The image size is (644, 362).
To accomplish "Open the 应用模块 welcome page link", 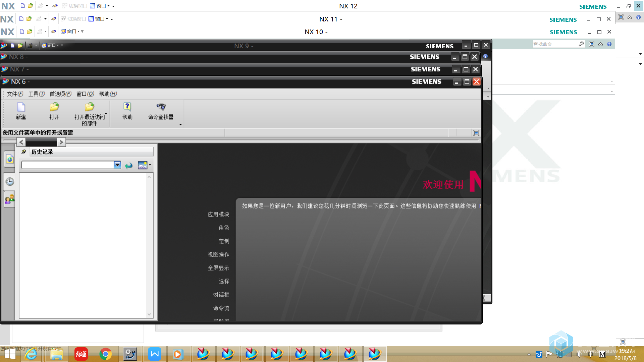I will pyautogui.click(x=218, y=214).
